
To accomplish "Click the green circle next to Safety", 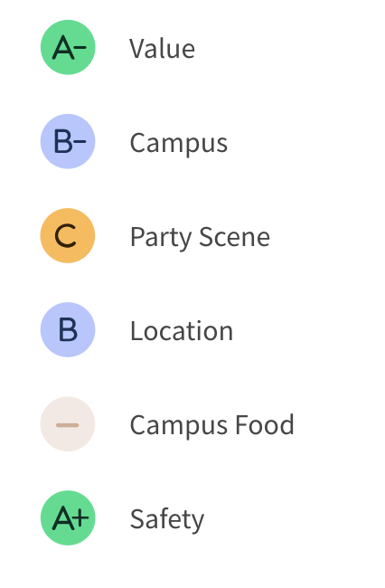I will pos(68,518).
